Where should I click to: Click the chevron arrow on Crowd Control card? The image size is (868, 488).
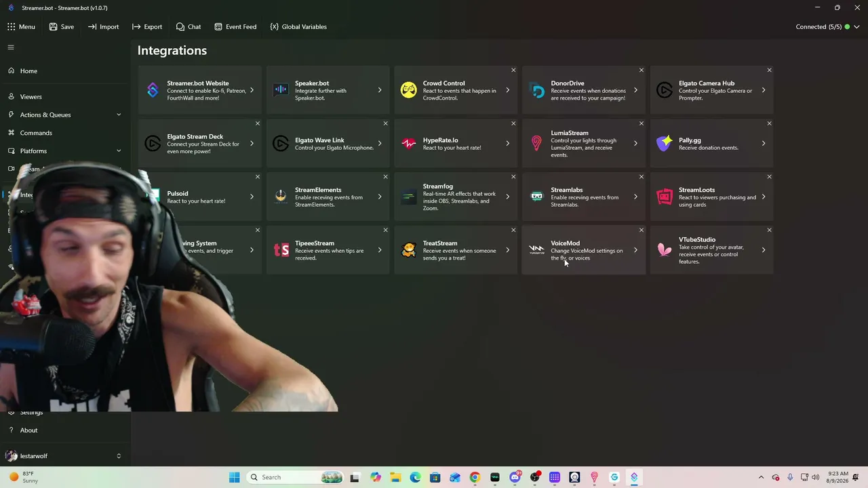tap(507, 90)
